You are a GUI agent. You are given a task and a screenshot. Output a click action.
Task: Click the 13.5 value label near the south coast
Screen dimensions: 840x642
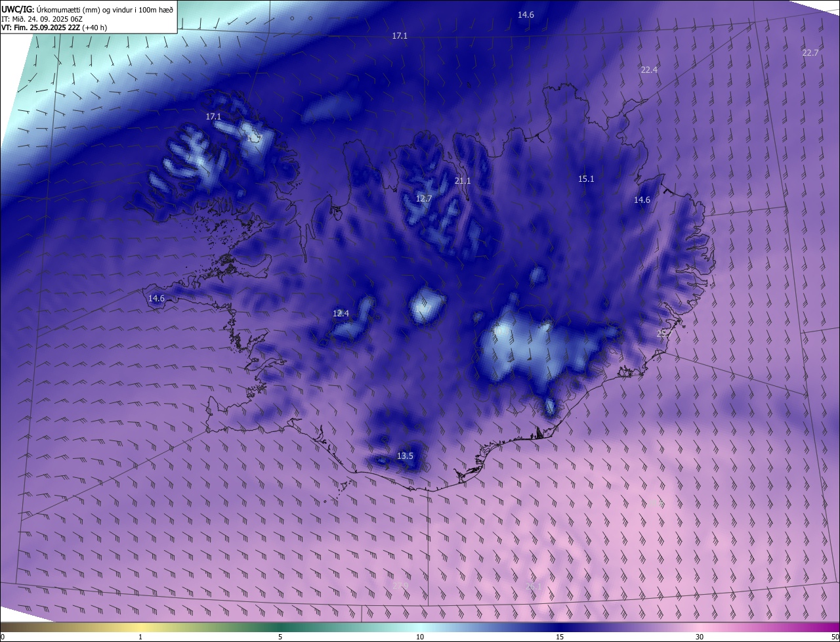click(x=406, y=456)
